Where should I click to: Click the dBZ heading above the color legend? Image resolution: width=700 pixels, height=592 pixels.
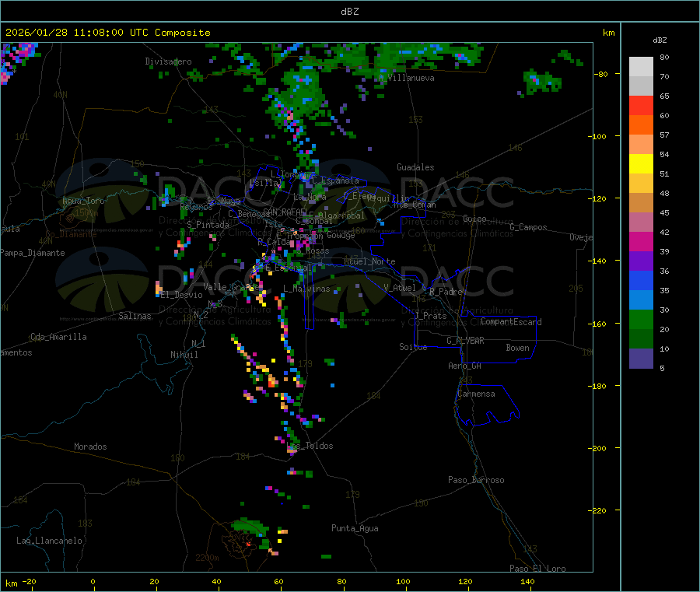[x=660, y=40]
